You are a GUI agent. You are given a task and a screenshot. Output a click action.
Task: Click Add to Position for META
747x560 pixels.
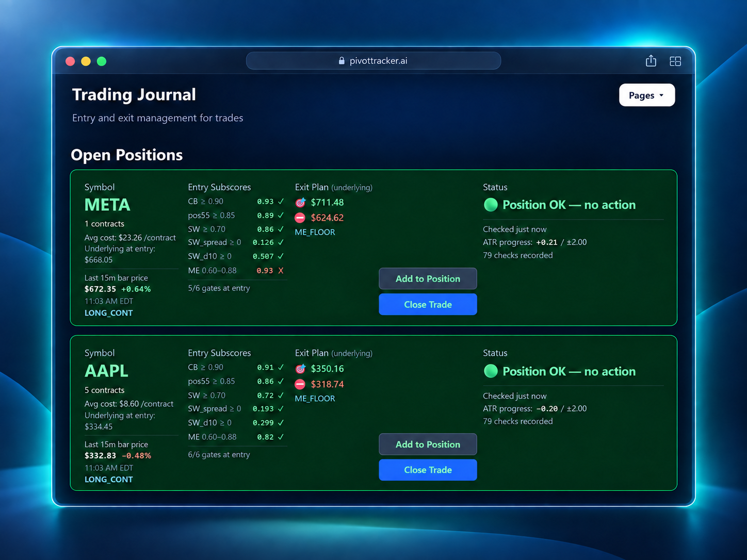428,278
